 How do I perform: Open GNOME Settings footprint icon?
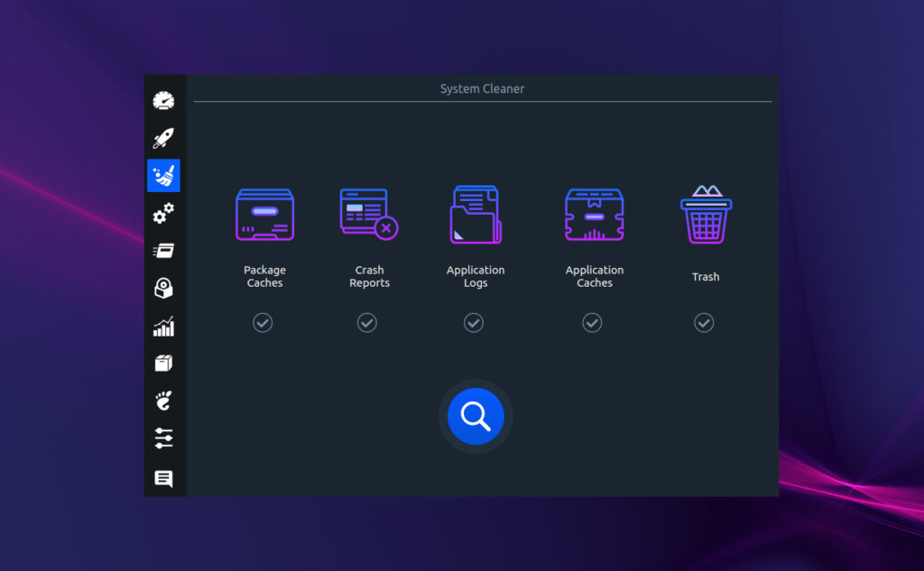point(163,401)
